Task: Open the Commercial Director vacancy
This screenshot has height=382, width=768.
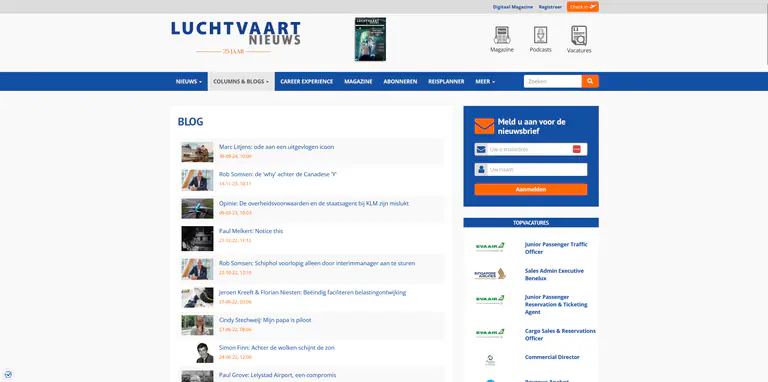Action: pos(552,358)
